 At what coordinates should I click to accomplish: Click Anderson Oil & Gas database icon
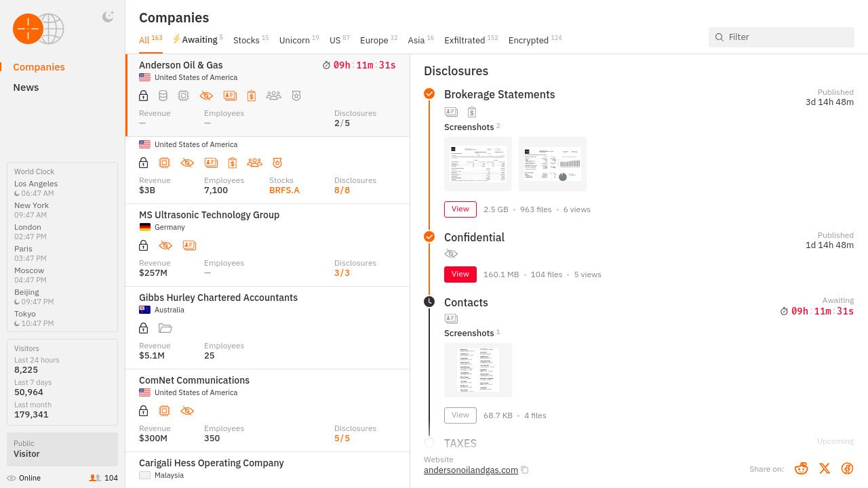pyautogui.click(x=163, y=96)
